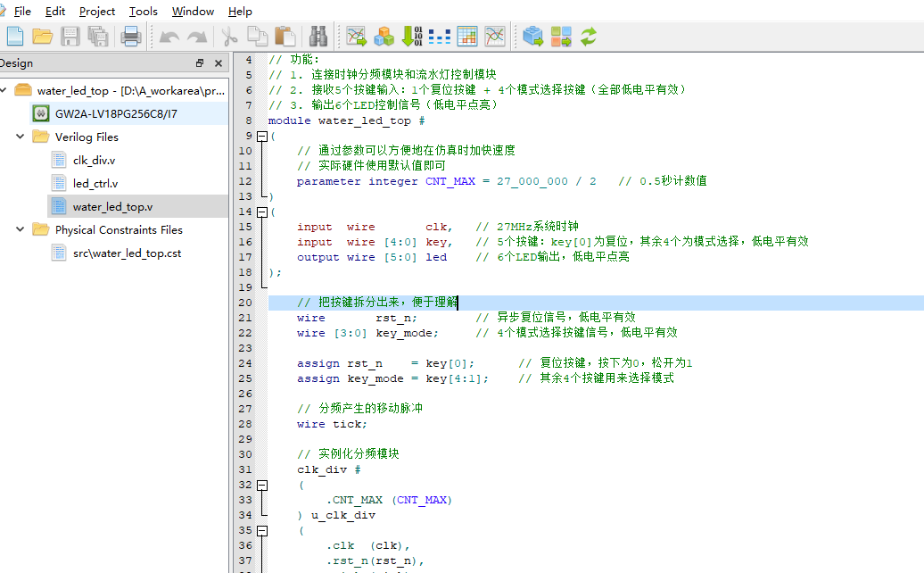Open the Help menu
This screenshot has height=573, width=924.
pyautogui.click(x=240, y=12)
